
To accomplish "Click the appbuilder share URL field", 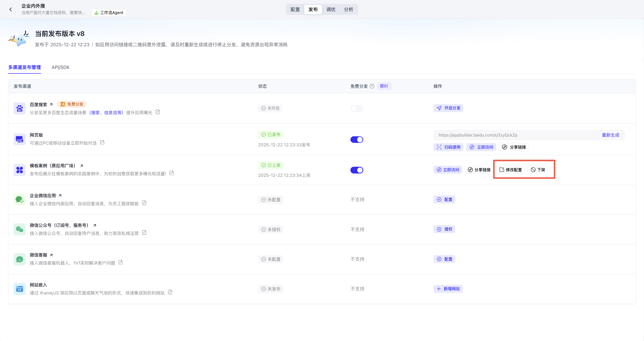I will (478, 135).
